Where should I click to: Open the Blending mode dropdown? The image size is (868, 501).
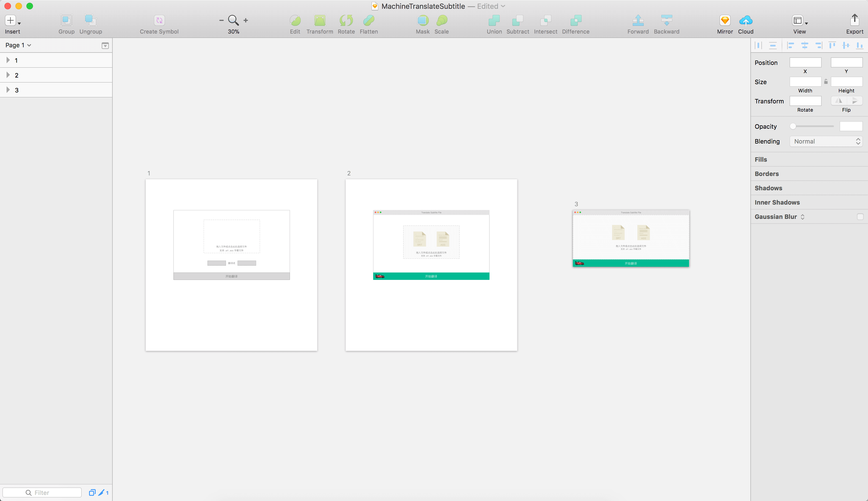826,141
